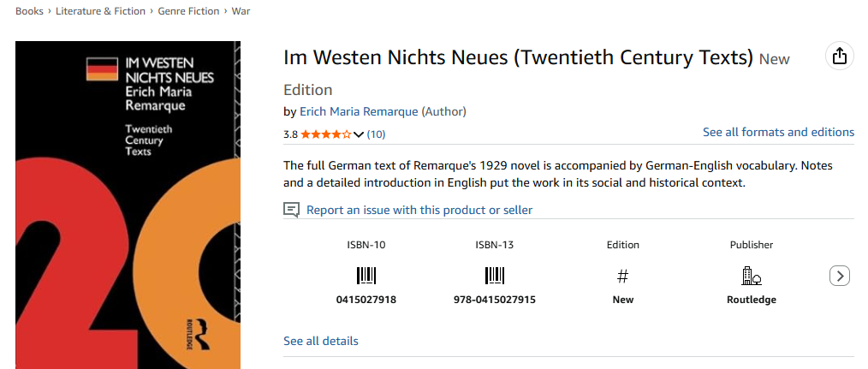Click Report an issue with this product
Screen dimensions: 868x369
tap(419, 210)
